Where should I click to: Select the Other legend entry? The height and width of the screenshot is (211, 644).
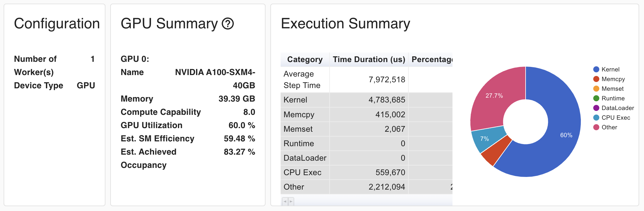coord(609,127)
